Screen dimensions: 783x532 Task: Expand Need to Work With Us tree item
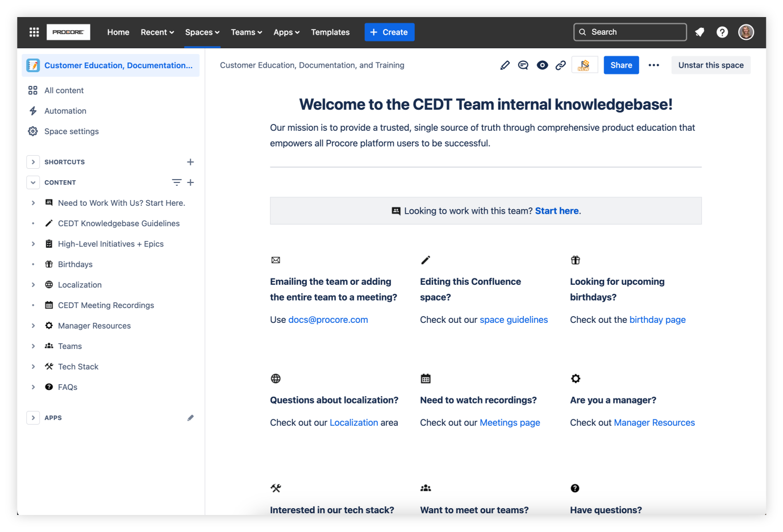click(33, 203)
